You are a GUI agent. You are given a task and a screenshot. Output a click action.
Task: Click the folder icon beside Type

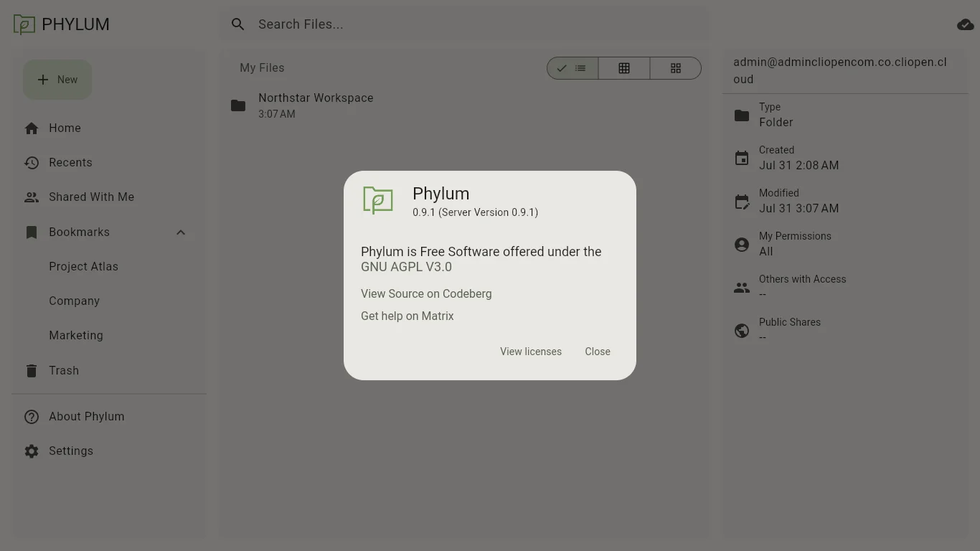[x=742, y=116]
